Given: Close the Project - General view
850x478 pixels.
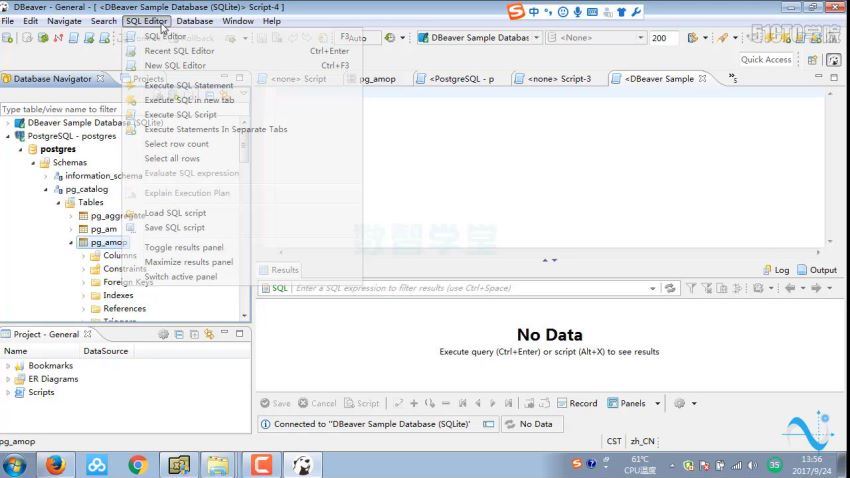Looking at the screenshot, I should point(88,334).
